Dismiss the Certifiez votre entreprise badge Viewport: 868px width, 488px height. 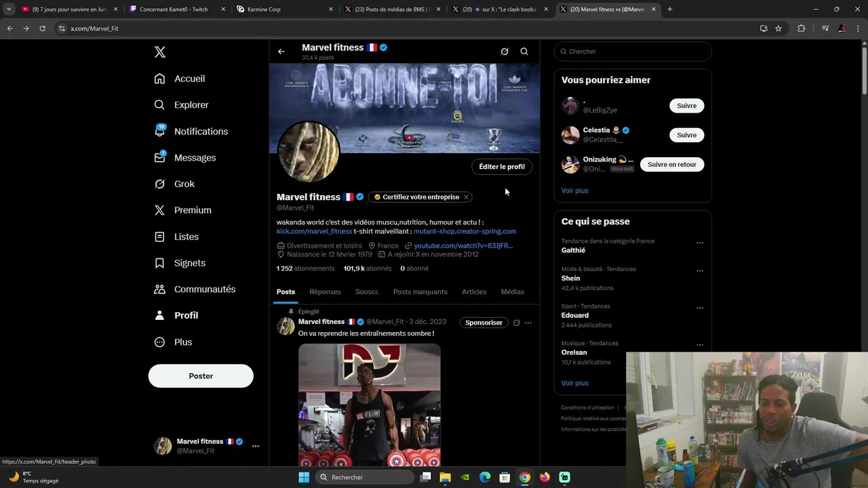click(x=466, y=197)
